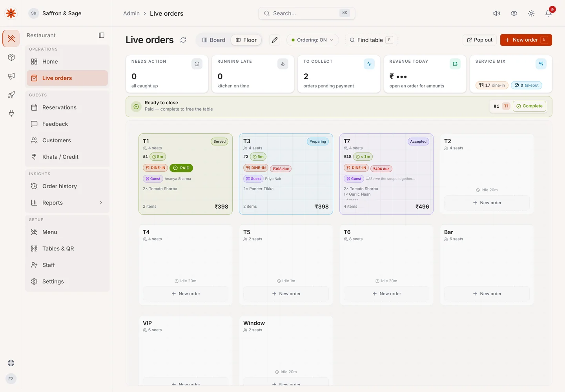This screenshot has width=565, height=392.
Task: Open the help lifebuoy icon
Action: 11,363
